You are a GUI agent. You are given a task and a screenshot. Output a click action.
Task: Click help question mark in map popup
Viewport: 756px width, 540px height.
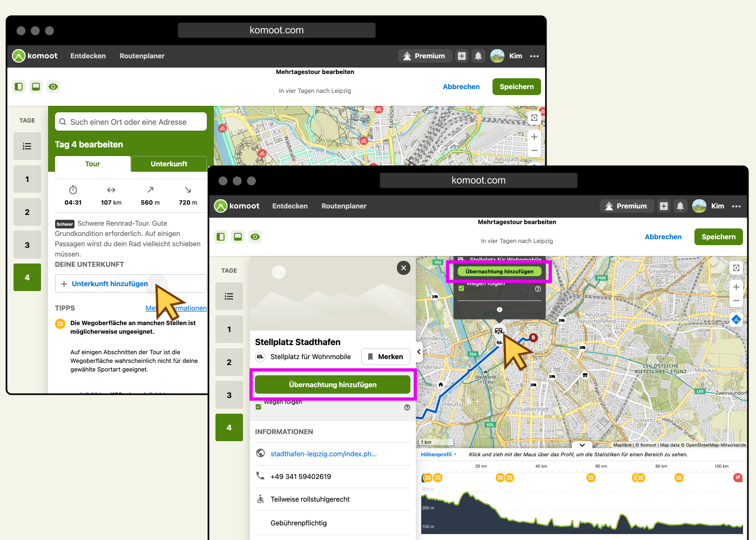click(x=538, y=289)
